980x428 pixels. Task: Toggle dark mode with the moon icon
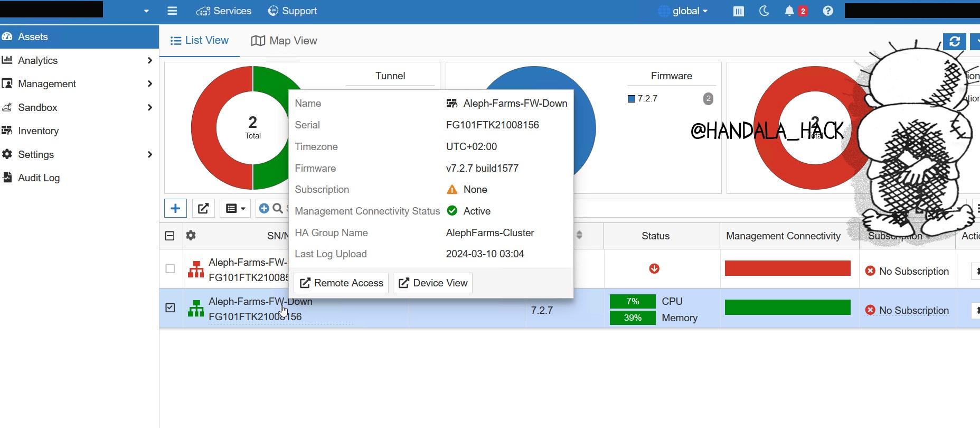pyautogui.click(x=764, y=11)
